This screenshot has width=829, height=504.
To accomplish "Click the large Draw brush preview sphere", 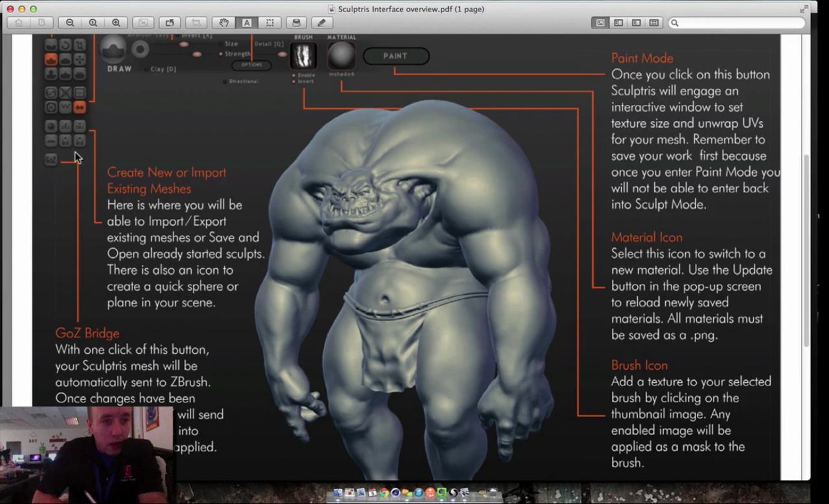I will pos(113,49).
